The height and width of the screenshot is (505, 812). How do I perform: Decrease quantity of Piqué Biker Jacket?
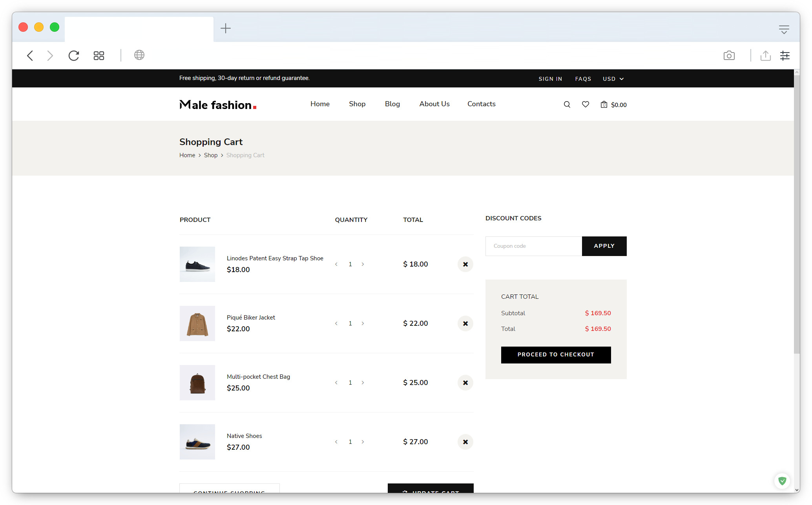[336, 323]
